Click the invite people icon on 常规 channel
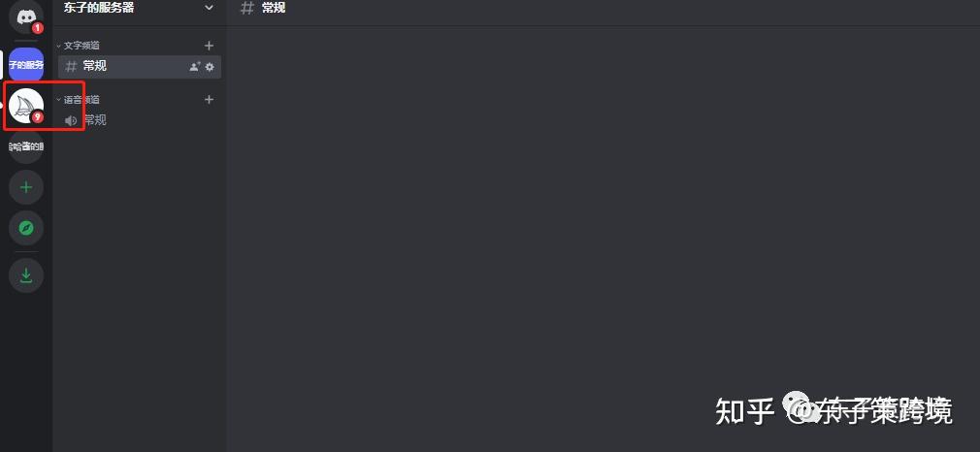Viewport: 980px width, 452px height. [194, 66]
